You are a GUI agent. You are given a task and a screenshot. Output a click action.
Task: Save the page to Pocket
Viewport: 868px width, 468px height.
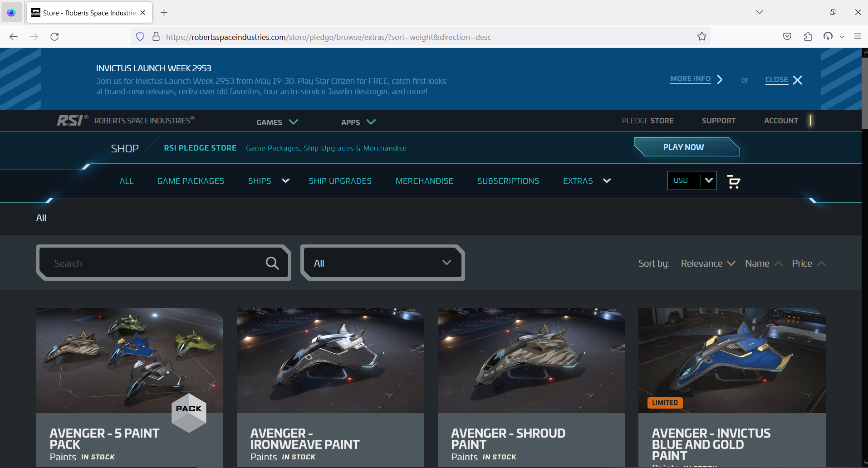[x=787, y=36]
